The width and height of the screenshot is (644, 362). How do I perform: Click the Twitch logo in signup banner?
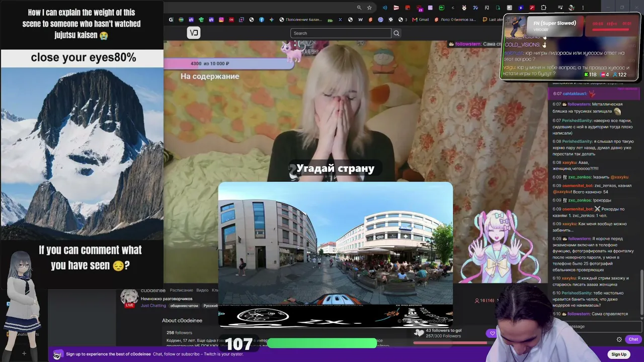pyautogui.click(x=57, y=354)
